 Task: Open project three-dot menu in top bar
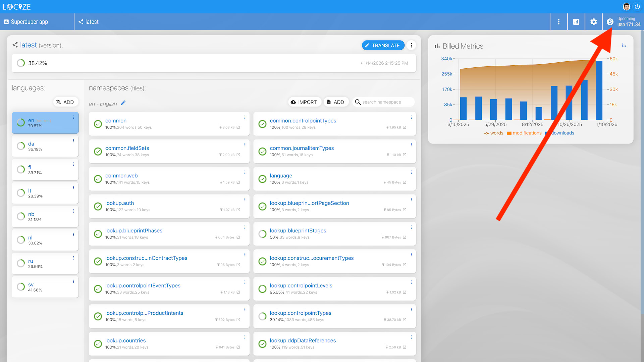click(558, 22)
